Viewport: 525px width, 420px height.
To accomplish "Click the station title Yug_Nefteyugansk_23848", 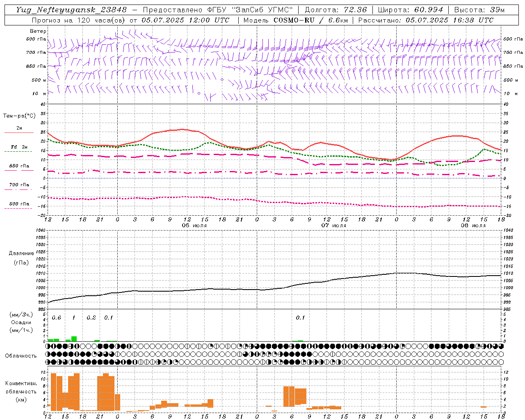I will pos(71,10).
